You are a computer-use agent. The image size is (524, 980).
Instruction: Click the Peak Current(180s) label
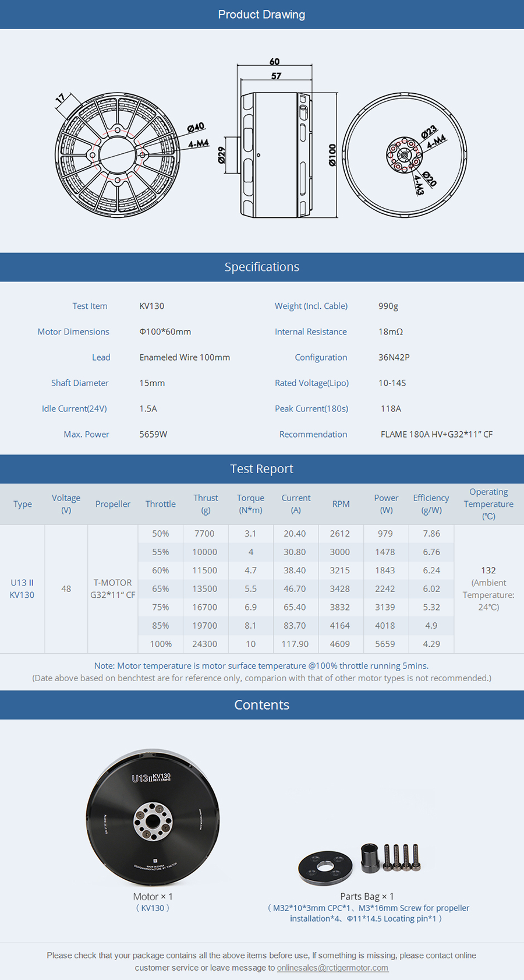click(x=311, y=408)
